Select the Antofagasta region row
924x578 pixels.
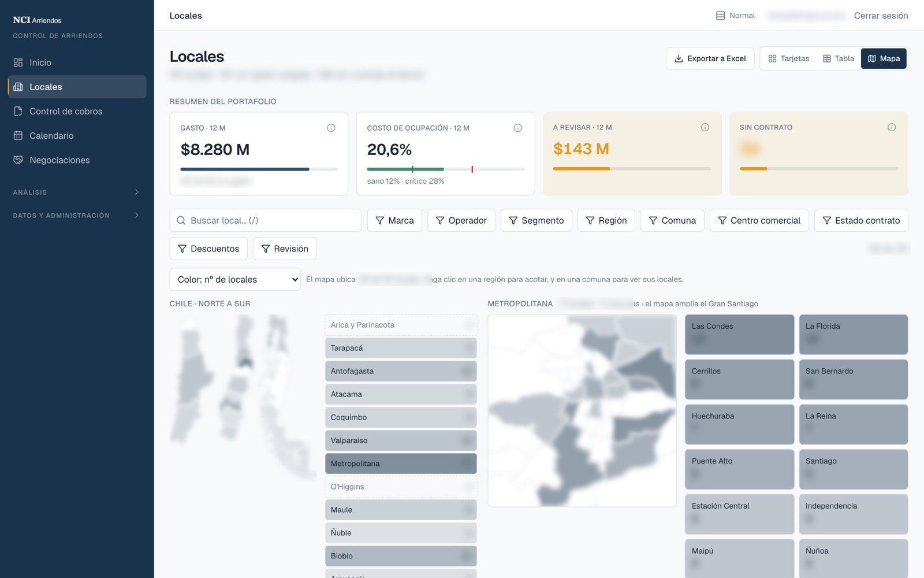coord(401,371)
